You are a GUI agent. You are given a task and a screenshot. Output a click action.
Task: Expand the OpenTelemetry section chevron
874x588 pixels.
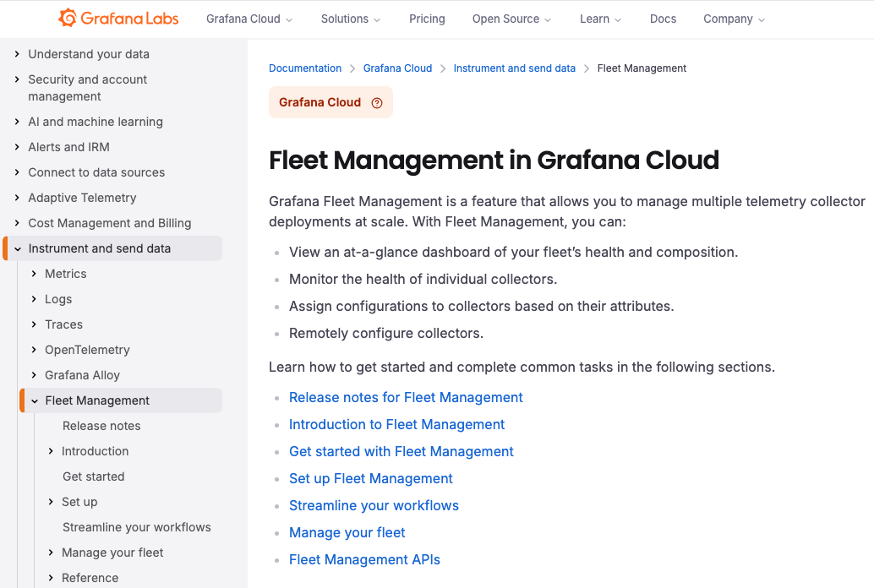click(x=34, y=350)
